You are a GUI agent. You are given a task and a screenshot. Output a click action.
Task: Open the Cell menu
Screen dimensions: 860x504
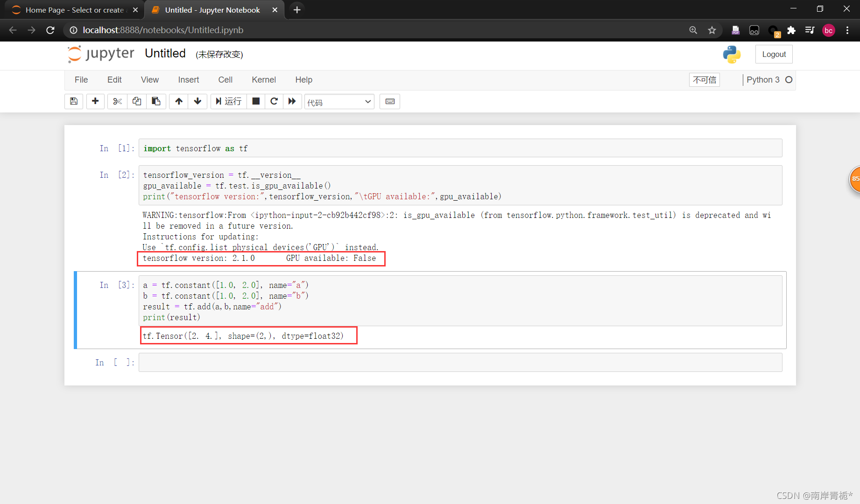point(226,80)
